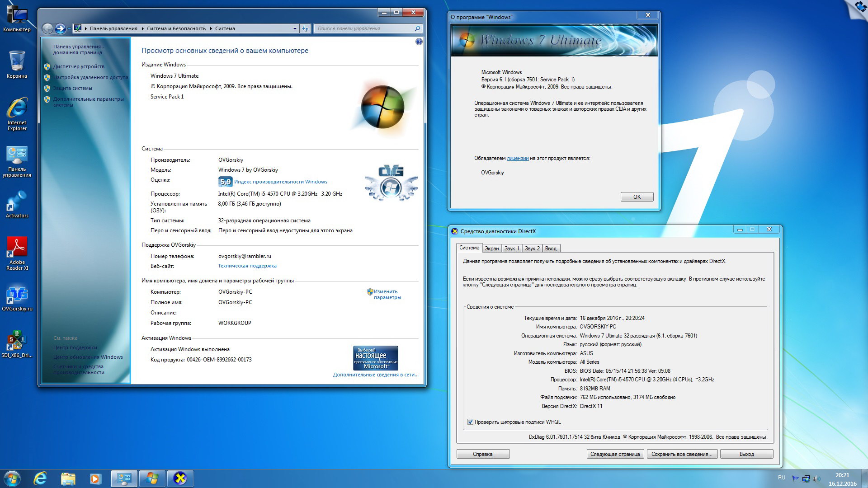Expand arrow after Система и безопасность breadcrumb
This screenshot has height=488, width=868.
210,28
